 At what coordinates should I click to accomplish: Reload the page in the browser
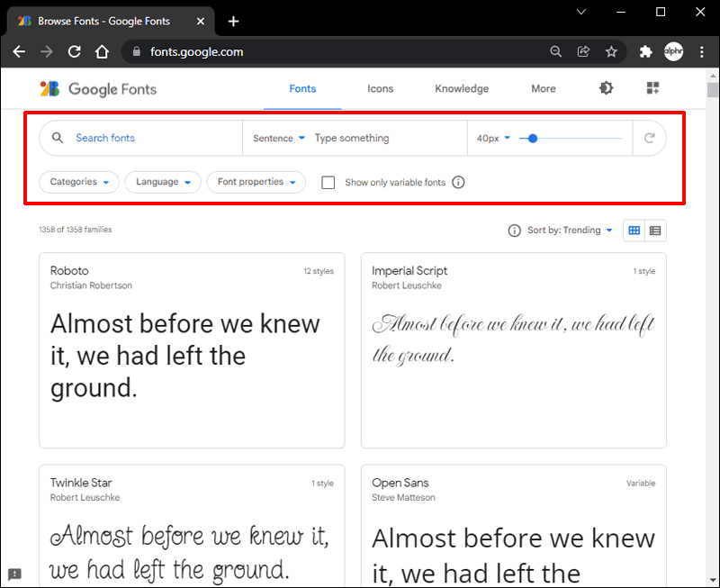pos(75,52)
